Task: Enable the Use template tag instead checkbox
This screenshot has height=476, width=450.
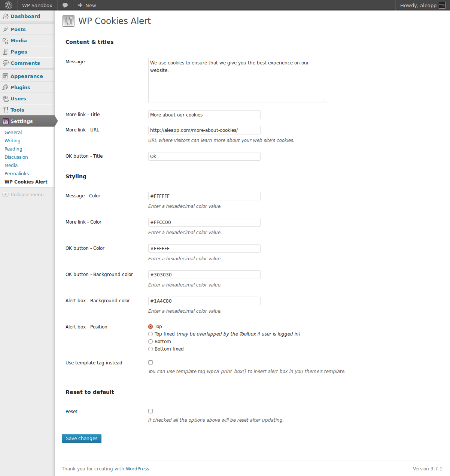Action: pos(150,363)
